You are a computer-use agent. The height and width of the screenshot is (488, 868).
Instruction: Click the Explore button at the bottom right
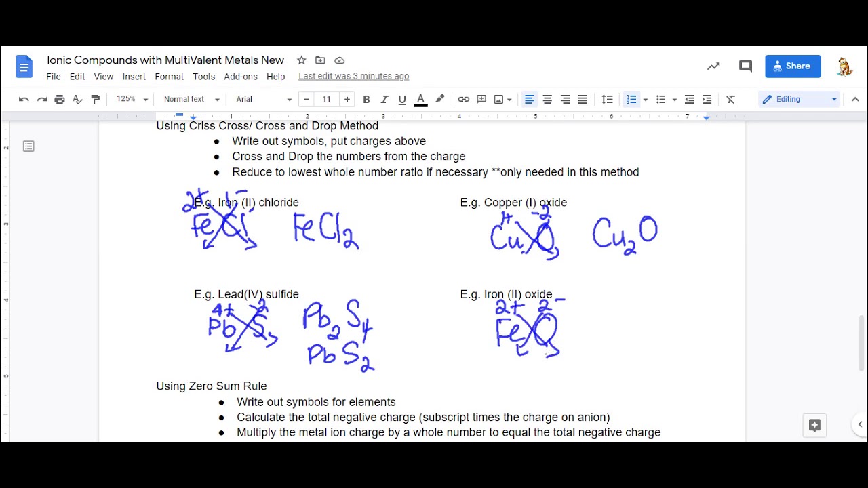click(814, 425)
